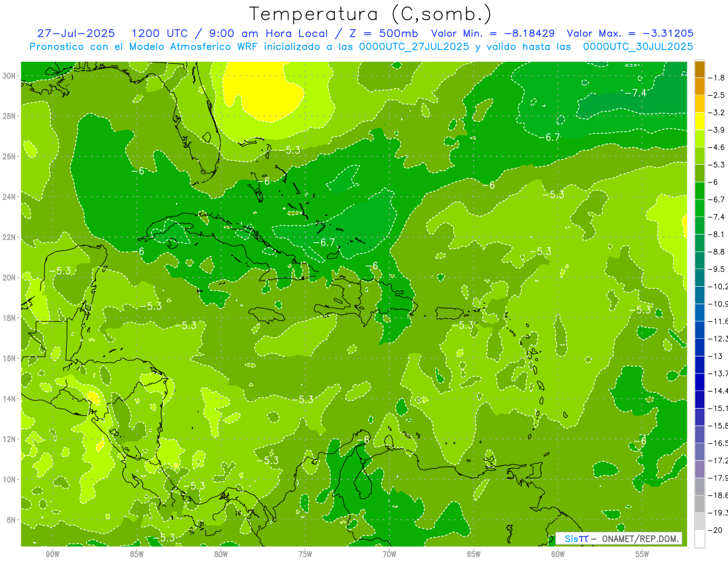Click the SisTT - ONAMET/REP.DOM. logo box
728x562 pixels.
pos(618,538)
